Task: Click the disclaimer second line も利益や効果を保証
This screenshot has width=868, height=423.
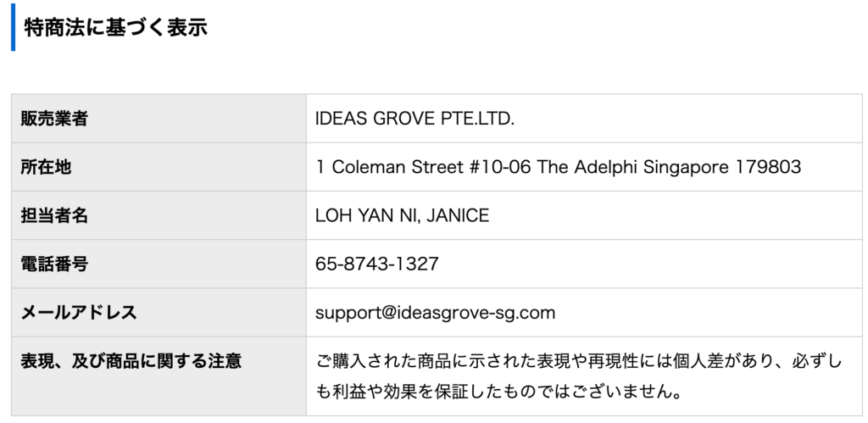Action: point(498,392)
